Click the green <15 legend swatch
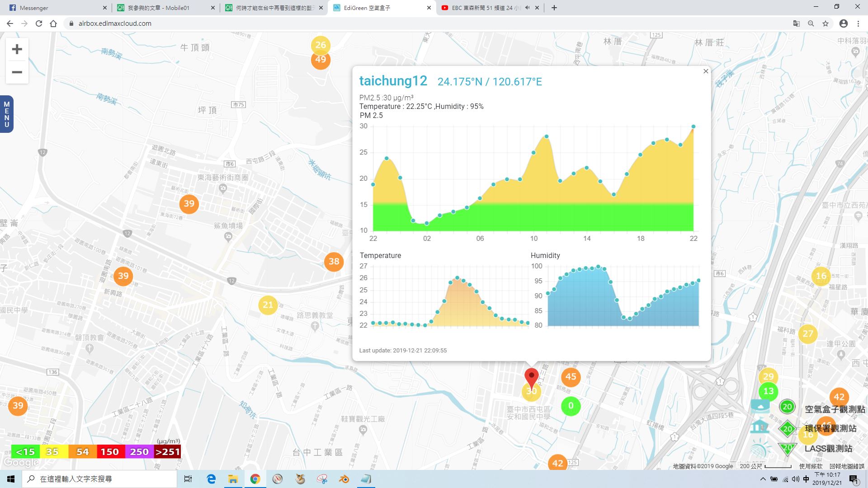 pos(25,452)
